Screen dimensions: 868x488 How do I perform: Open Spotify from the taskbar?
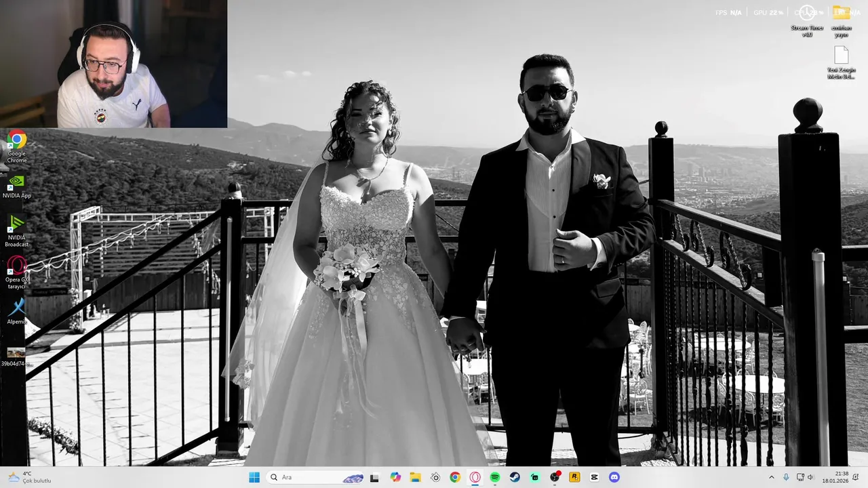[x=495, y=477]
